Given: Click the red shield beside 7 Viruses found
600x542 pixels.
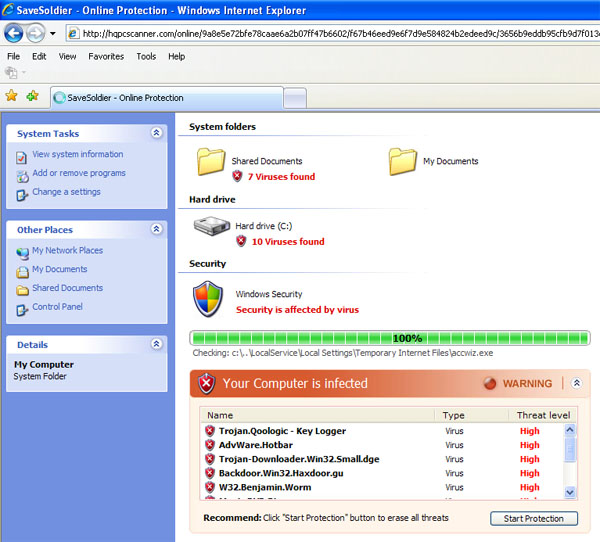Looking at the screenshot, I should [237, 176].
